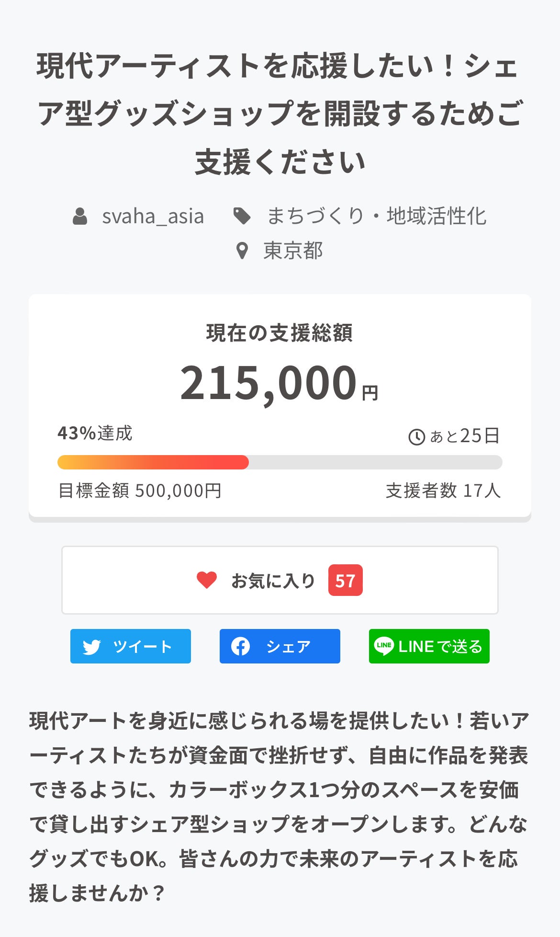This screenshot has height=937, width=560.
Task: Click the Facebook logo icon
Action: coord(240,647)
